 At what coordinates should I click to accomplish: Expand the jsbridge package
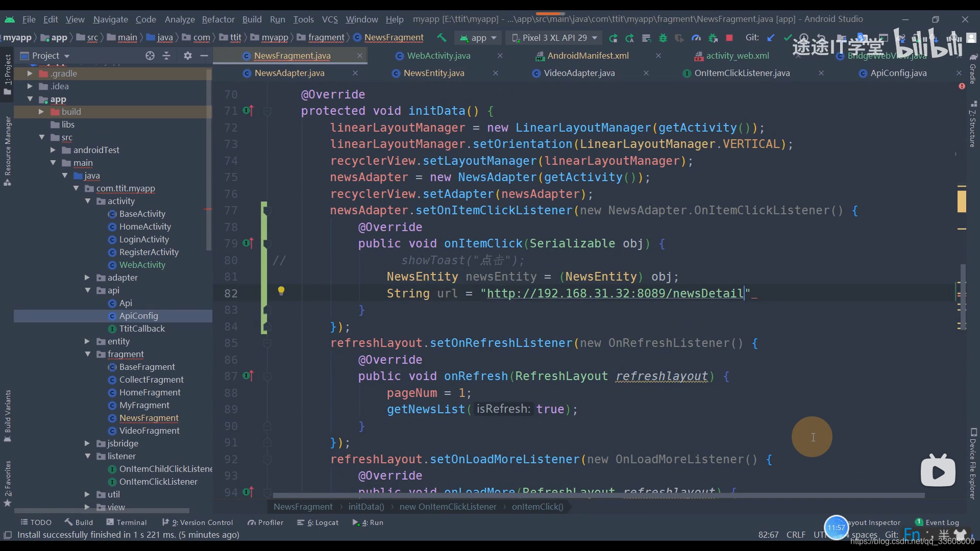(x=87, y=443)
